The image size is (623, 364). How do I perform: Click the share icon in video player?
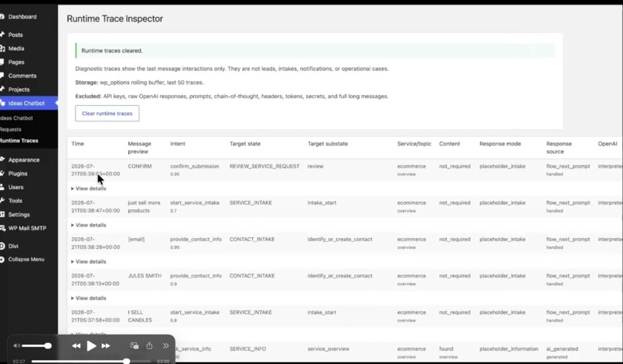pos(149,345)
